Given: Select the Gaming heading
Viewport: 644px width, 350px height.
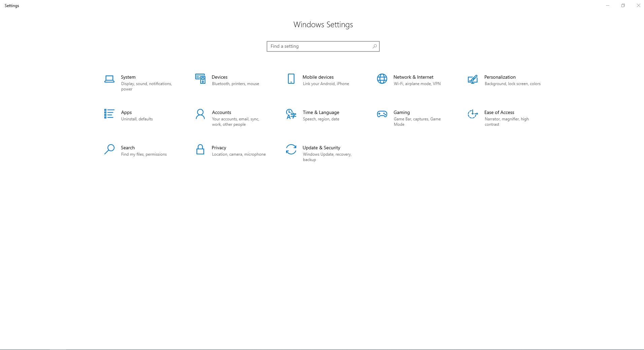Looking at the screenshot, I should click(x=402, y=112).
